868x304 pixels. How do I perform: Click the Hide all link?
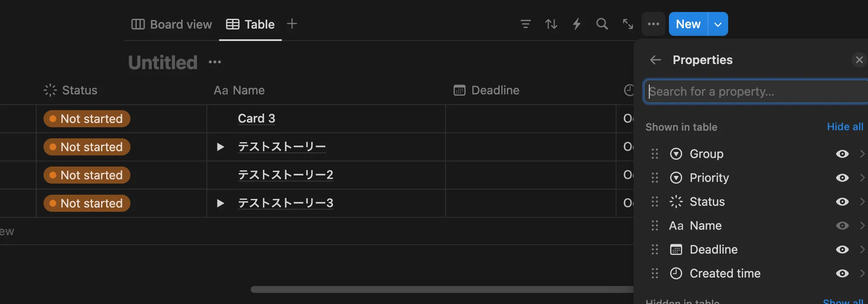[845, 127]
